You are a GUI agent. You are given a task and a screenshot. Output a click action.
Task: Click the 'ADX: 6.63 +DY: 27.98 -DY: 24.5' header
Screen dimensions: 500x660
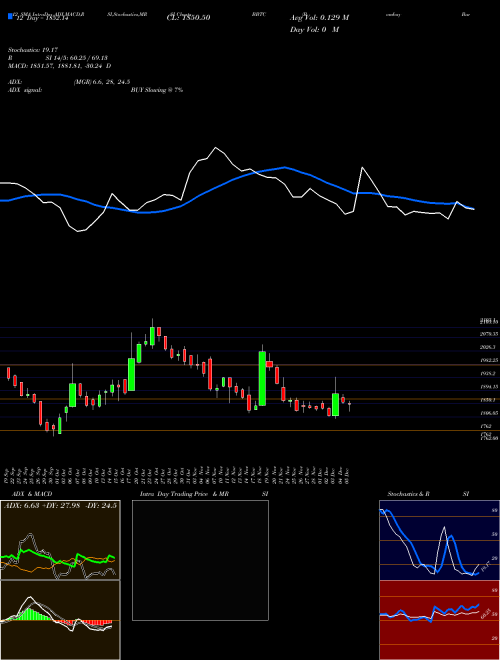point(60,505)
